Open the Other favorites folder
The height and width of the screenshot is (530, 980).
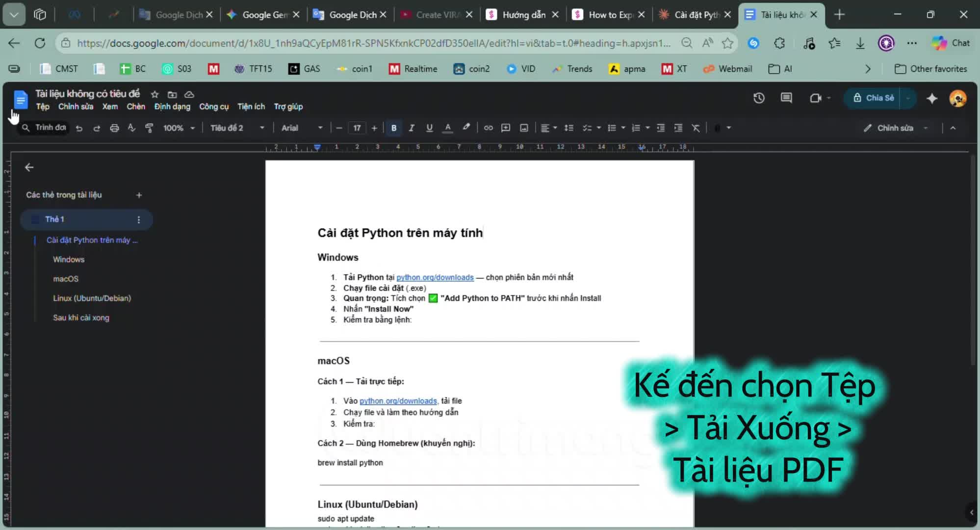click(931, 69)
